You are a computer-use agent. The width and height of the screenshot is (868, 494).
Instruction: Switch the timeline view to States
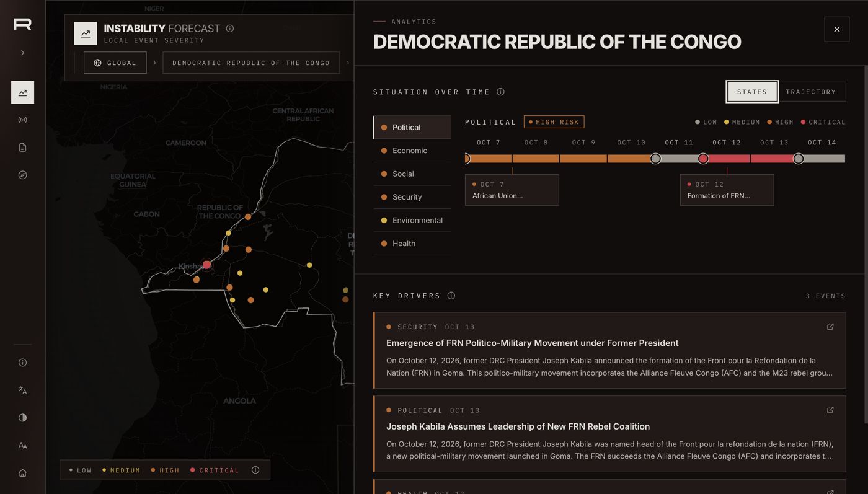tap(752, 92)
